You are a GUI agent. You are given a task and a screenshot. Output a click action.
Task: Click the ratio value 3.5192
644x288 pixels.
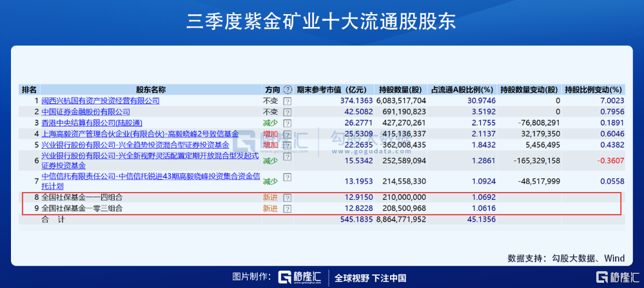click(483, 111)
